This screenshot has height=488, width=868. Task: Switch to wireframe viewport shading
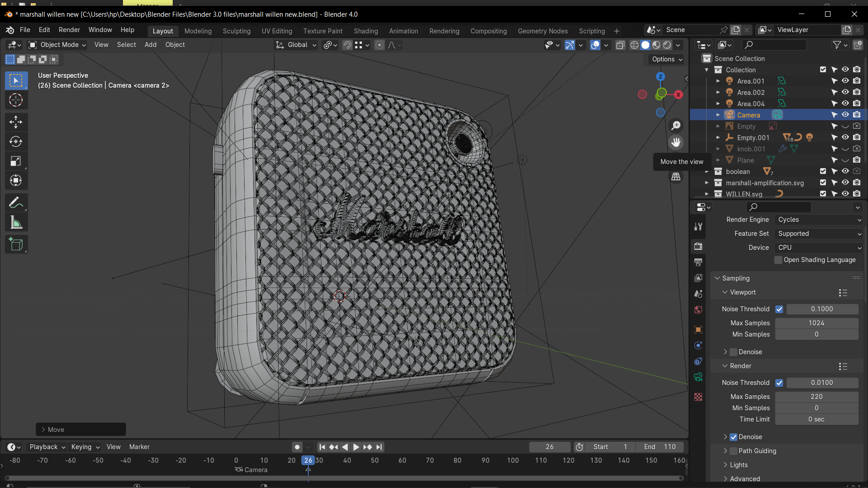pyautogui.click(x=634, y=45)
